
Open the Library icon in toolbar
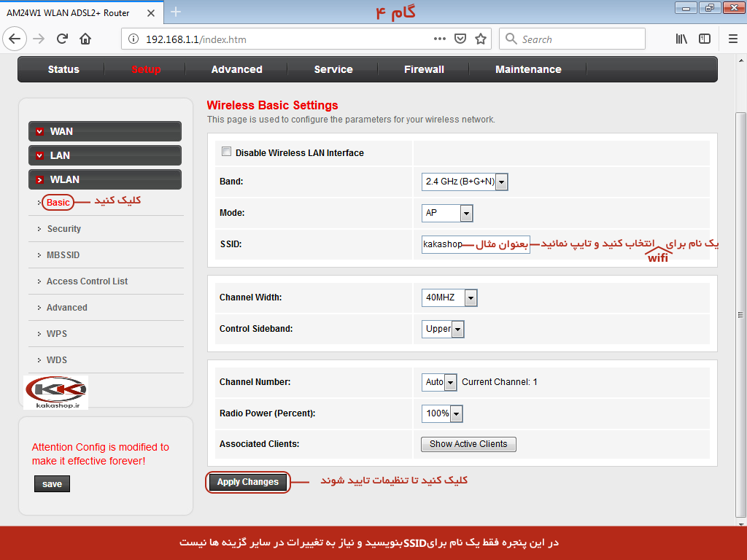click(681, 39)
